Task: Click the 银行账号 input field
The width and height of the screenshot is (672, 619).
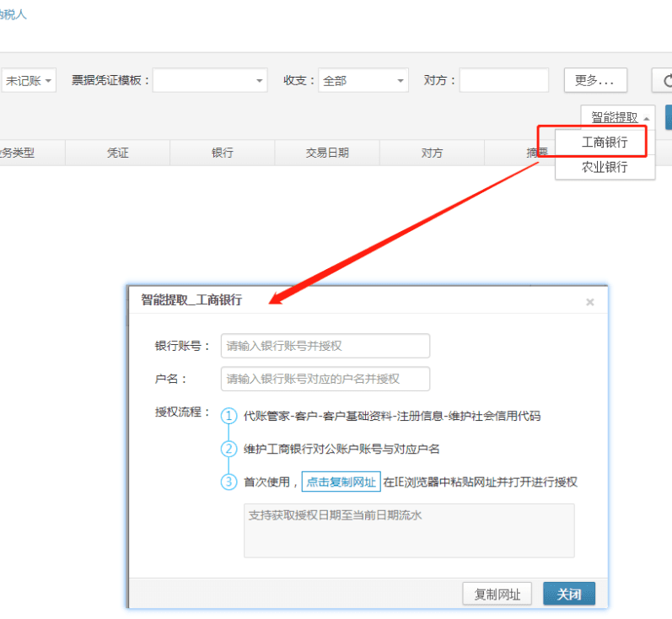Action: pos(325,346)
